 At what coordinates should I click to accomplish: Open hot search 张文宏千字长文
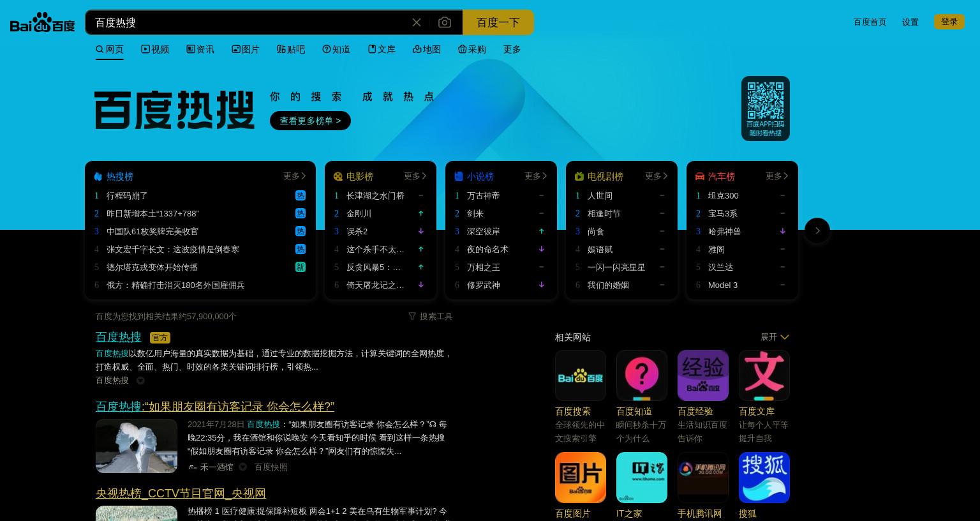click(173, 249)
